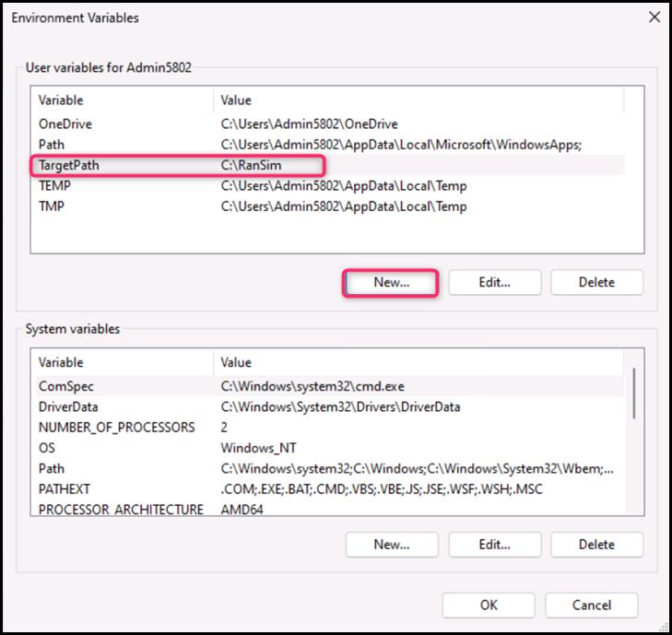
Task: Confirm dialog with OK button
Action: tap(489, 605)
